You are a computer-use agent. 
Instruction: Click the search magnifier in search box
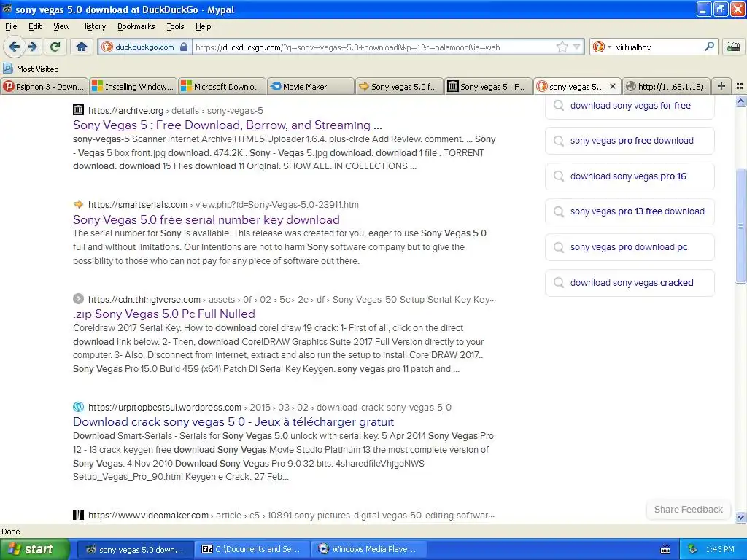pos(709,47)
